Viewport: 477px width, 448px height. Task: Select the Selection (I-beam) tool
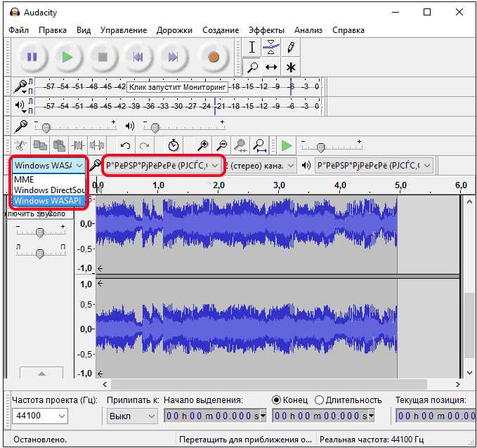point(252,47)
